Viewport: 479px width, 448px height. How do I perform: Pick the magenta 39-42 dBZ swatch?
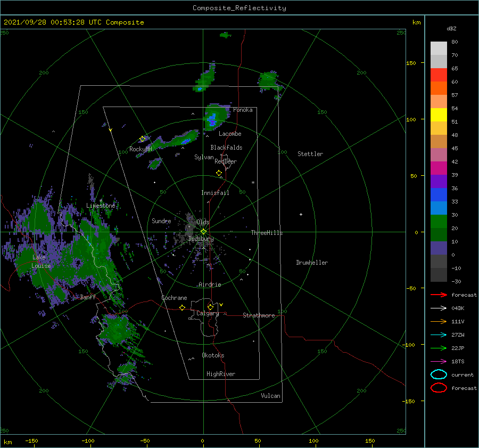click(439, 168)
